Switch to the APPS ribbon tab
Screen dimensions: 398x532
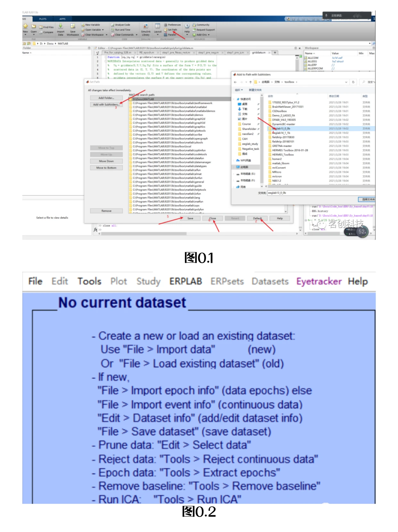pyautogui.click(x=62, y=19)
